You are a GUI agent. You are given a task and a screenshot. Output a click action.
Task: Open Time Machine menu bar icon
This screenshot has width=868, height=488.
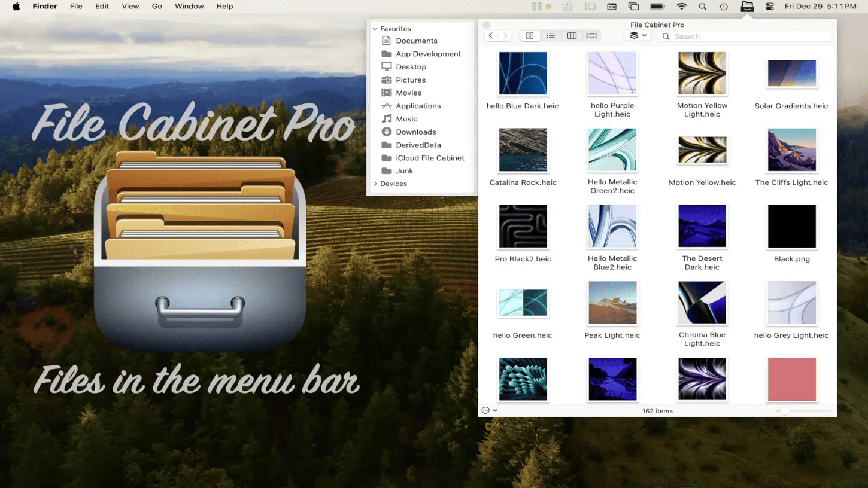click(x=724, y=7)
